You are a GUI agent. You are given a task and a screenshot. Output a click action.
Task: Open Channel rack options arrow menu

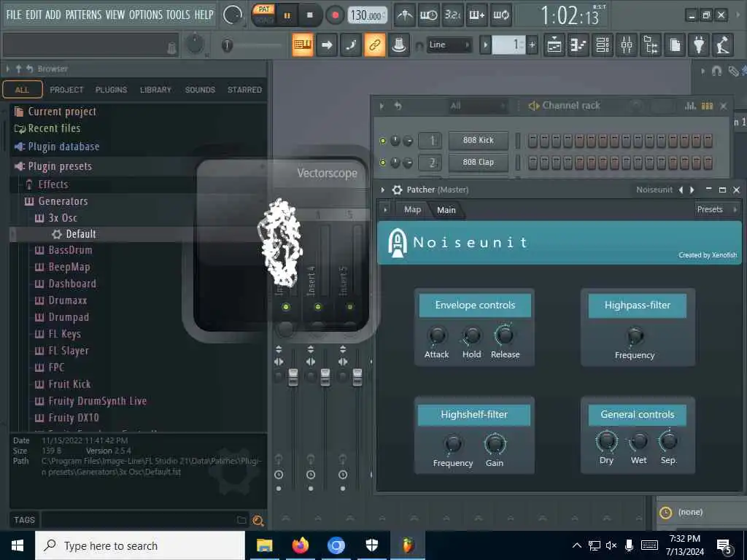tap(382, 106)
